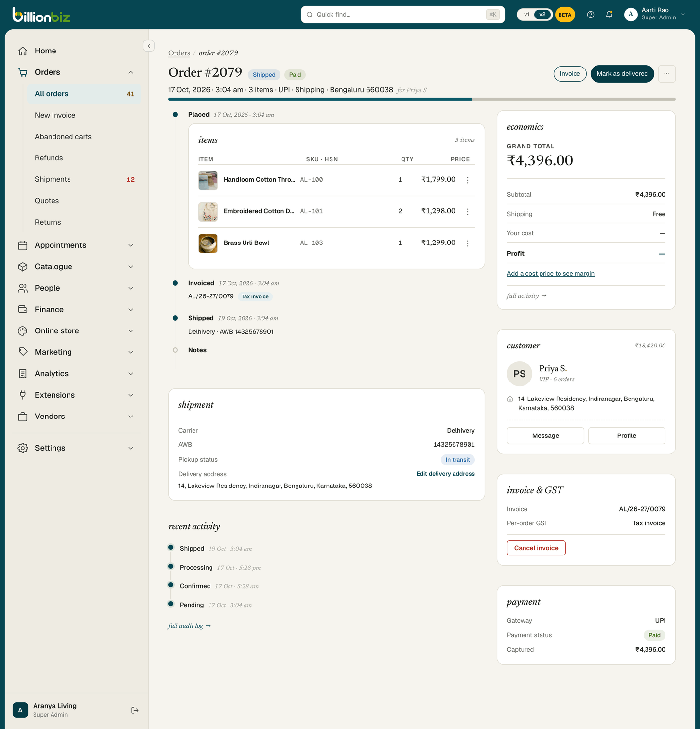Click the Orders cart icon
The width and height of the screenshot is (700, 729).
click(23, 72)
